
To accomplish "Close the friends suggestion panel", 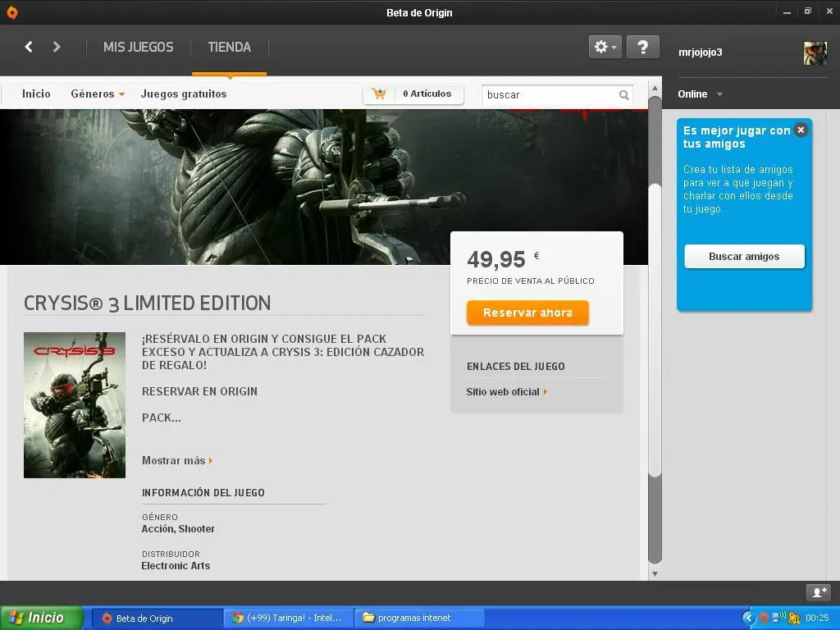I will [x=801, y=130].
